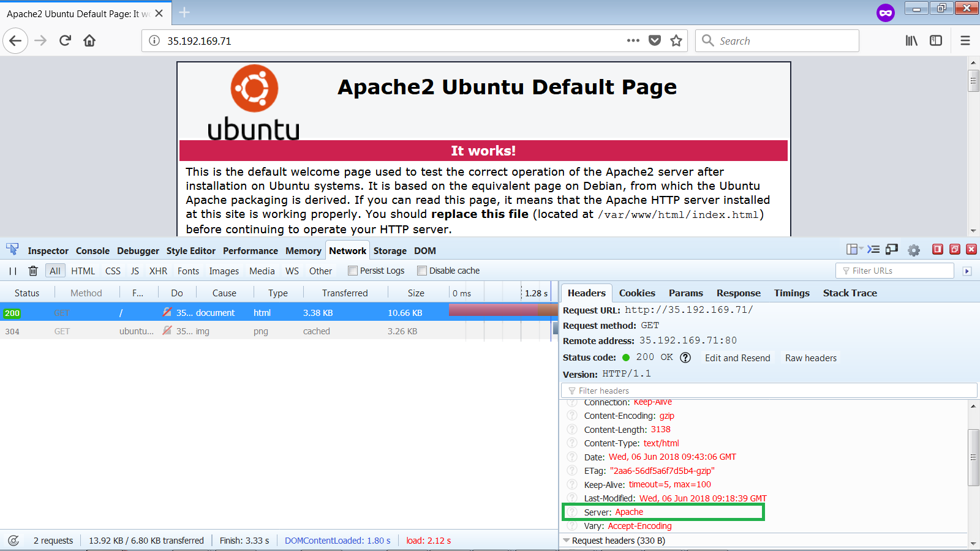The image size is (980, 551).
Task: Open DevTools settings gear
Action: [914, 250]
